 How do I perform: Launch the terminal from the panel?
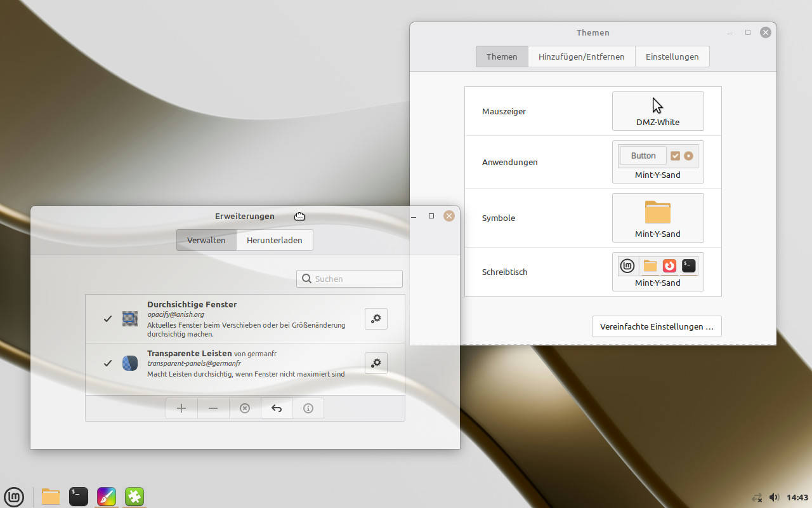[79, 496]
